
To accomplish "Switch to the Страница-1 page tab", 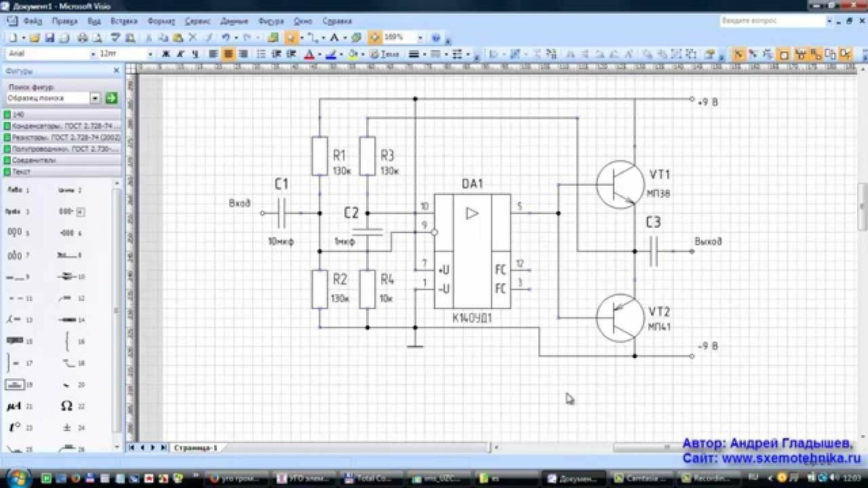I will coord(195,448).
